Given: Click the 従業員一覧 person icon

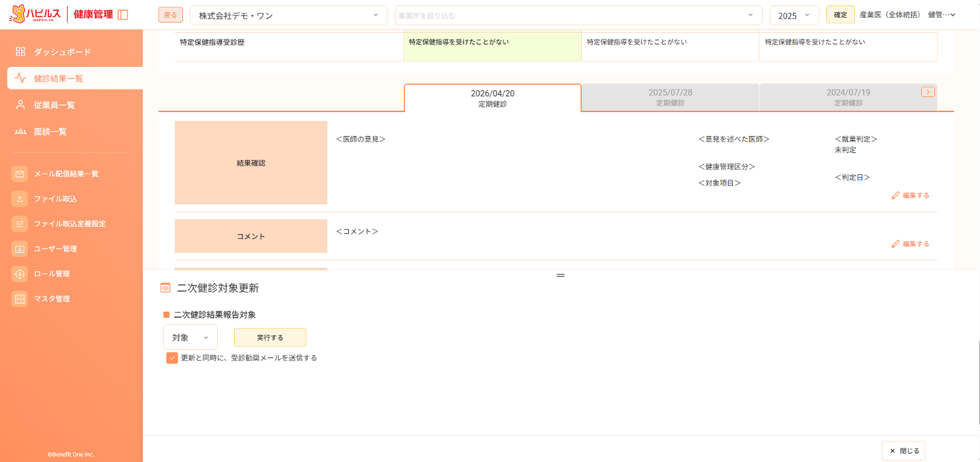Looking at the screenshot, I should click(x=20, y=105).
